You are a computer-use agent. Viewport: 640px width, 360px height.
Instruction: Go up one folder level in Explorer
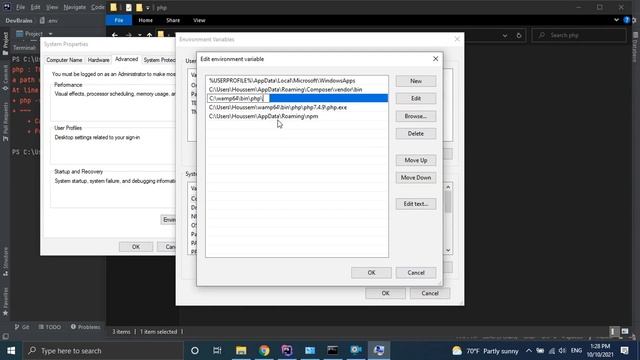pos(149,36)
